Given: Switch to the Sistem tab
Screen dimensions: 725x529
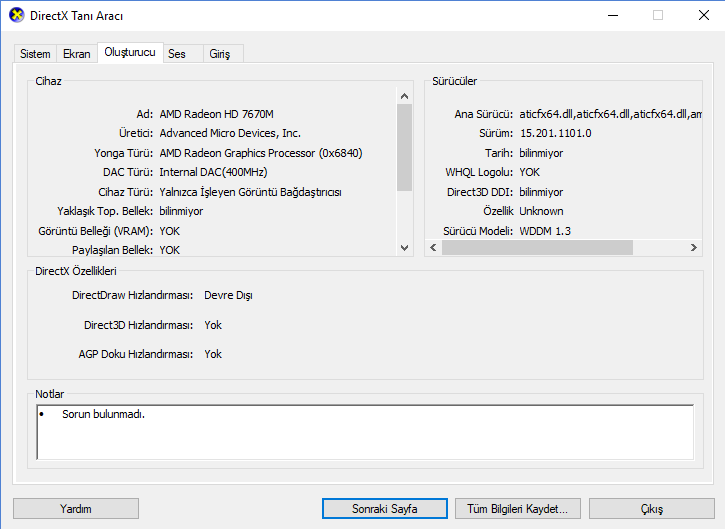Looking at the screenshot, I should pos(35,54).
